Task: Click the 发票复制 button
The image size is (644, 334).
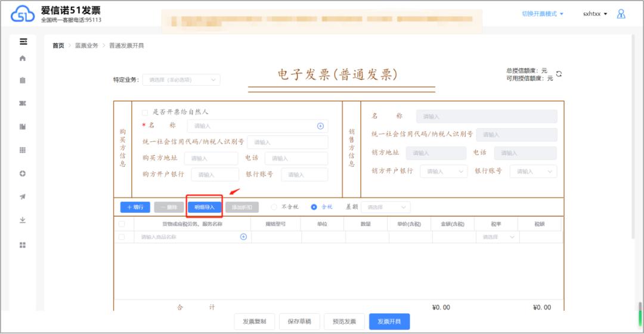Action: [x=254, y=321]
